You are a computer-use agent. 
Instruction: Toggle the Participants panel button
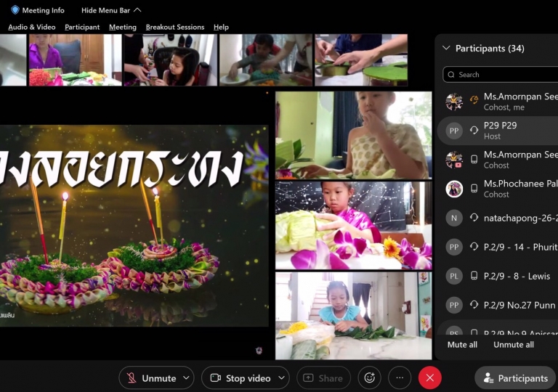coord(515,377)
